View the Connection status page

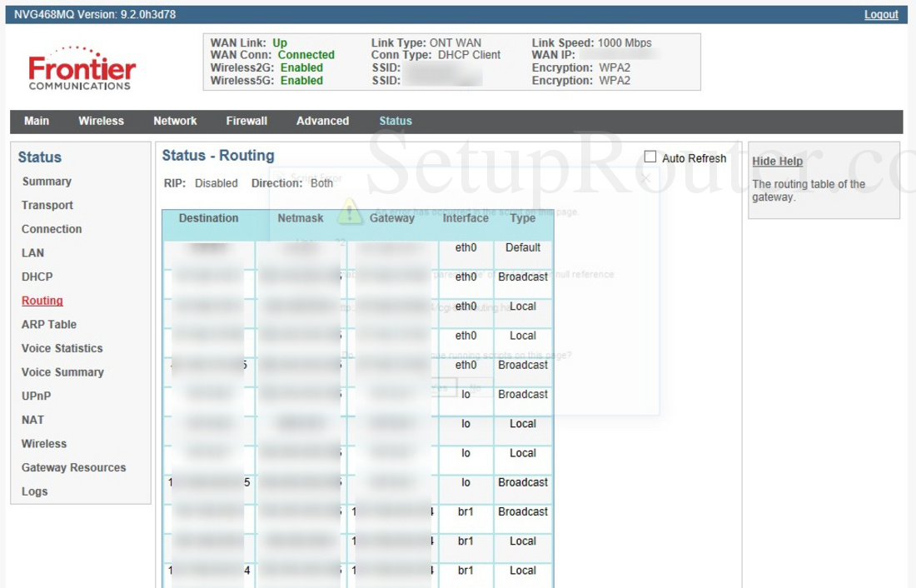[52, 229]
